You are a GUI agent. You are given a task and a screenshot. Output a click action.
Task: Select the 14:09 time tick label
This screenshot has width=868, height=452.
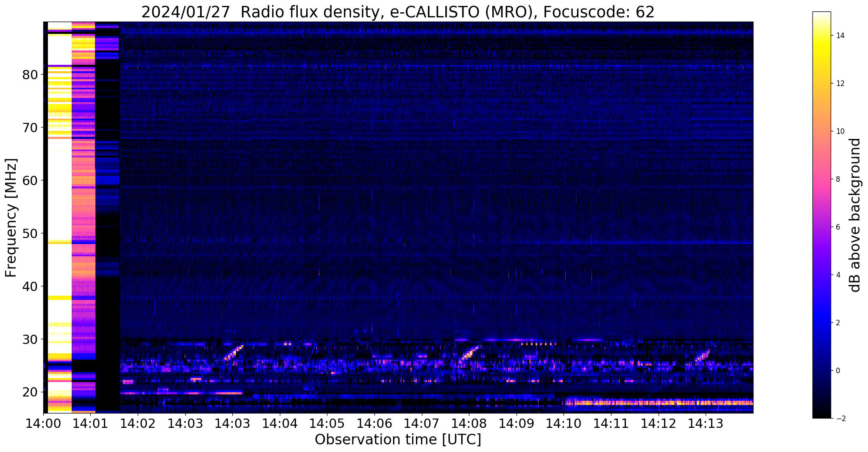tap(516, 423)
